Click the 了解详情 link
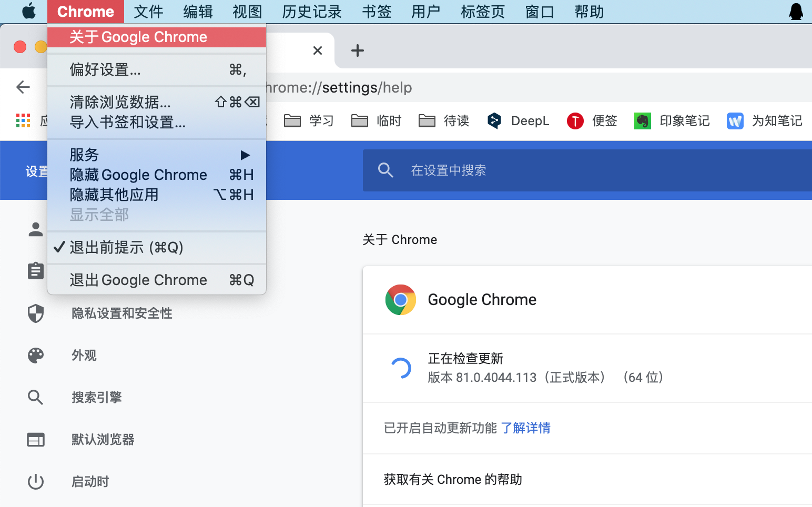This screenshot has height=507, width=812. coord(525,428)
